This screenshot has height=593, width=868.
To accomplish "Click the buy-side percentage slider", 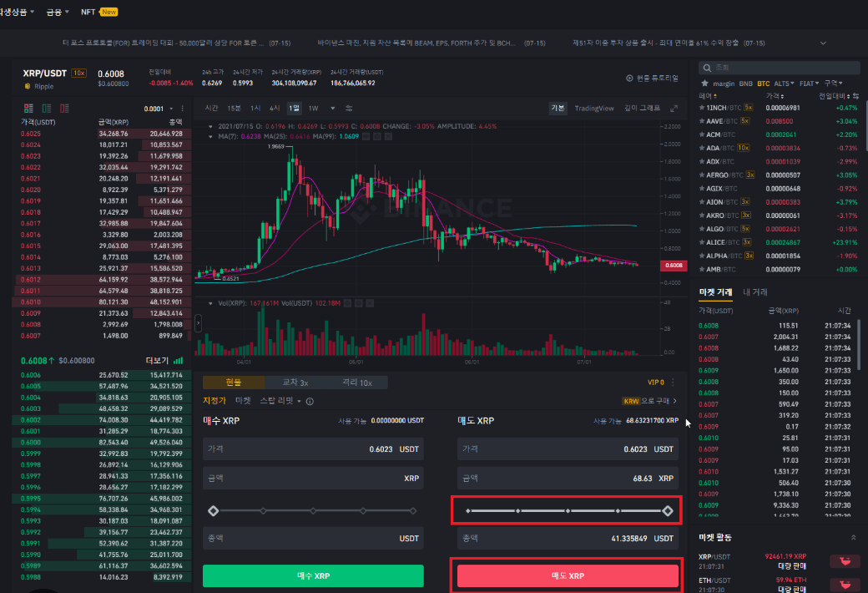I will [313, 511].
